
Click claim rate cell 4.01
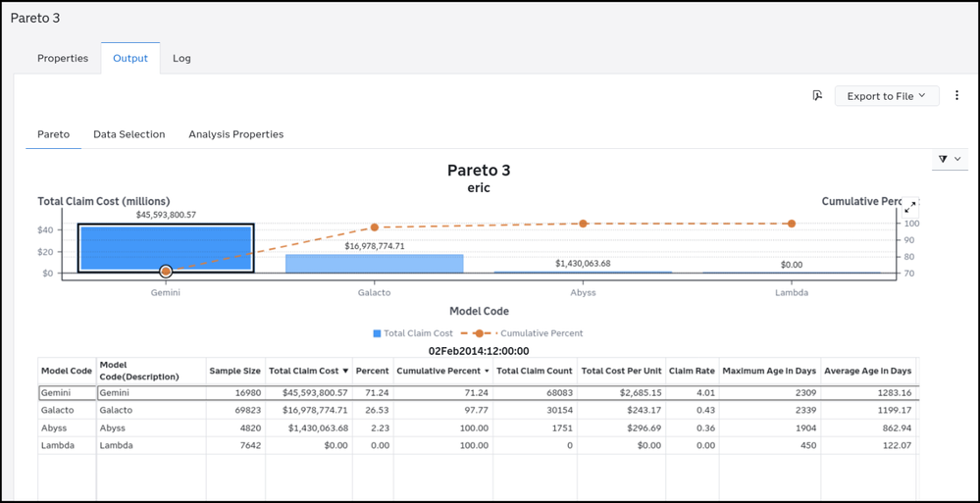(692, 393)
